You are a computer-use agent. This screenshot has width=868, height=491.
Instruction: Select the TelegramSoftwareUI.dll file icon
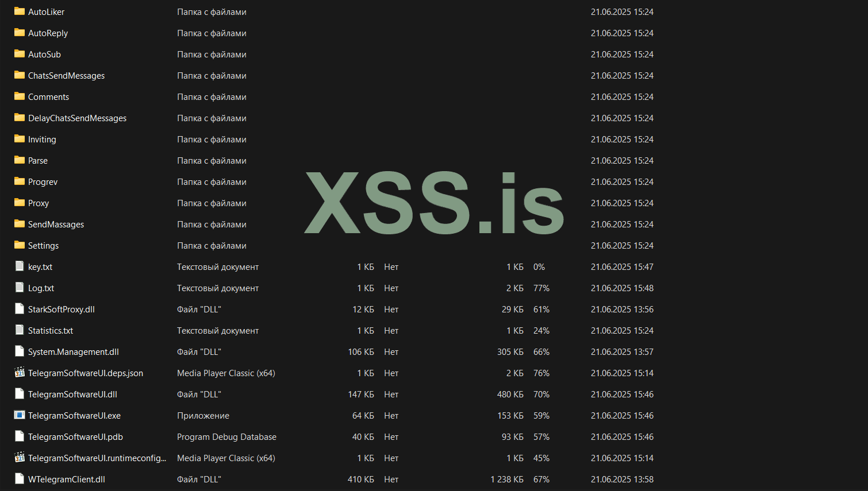tap(20, 394)
